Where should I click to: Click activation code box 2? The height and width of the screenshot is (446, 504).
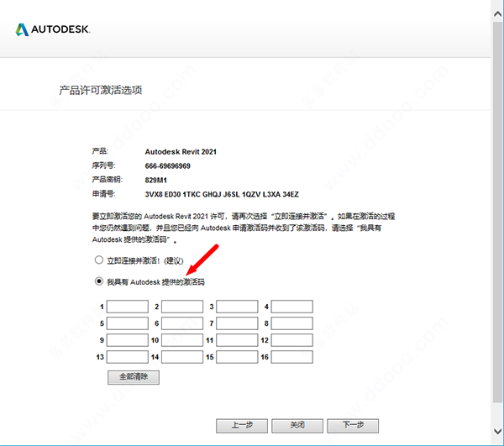click(x=182, y=307)
